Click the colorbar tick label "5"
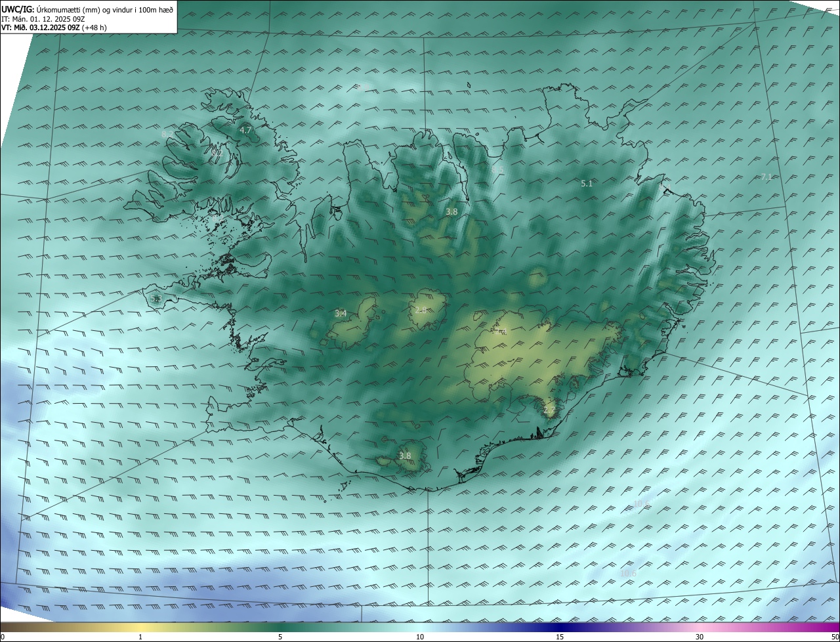 tap(280, 637)
